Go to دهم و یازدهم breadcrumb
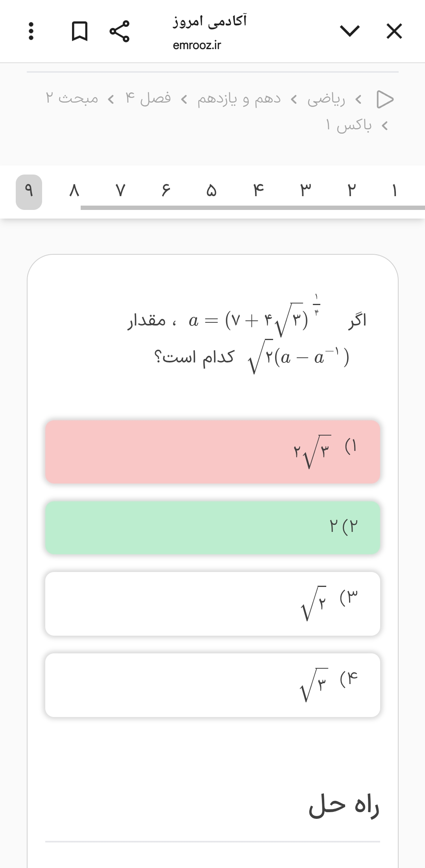 pos(239,99)
